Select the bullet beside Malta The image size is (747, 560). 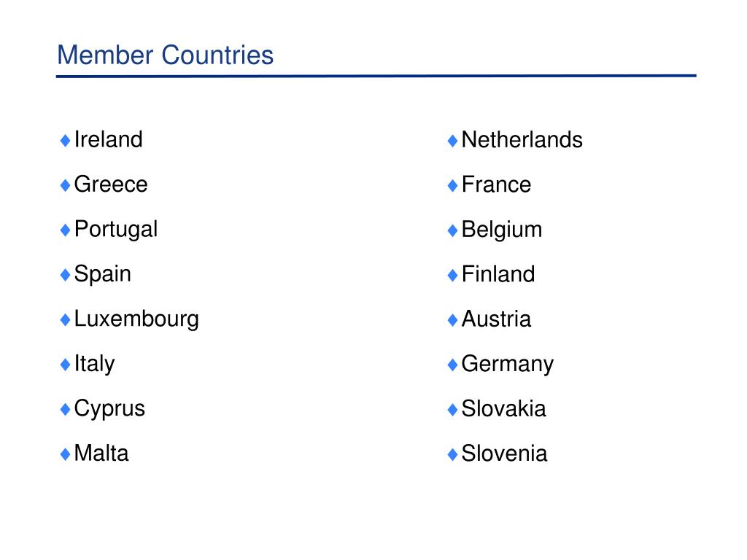coord(65,454)
